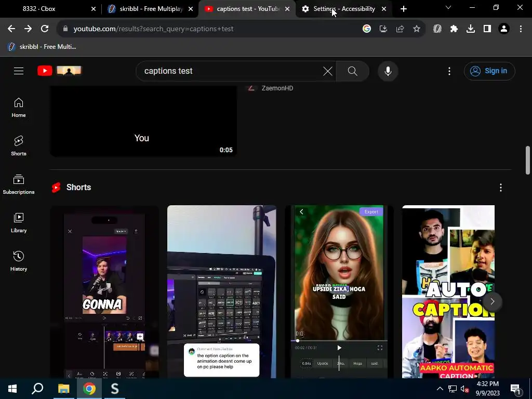Reload the page

pos(45,29)
